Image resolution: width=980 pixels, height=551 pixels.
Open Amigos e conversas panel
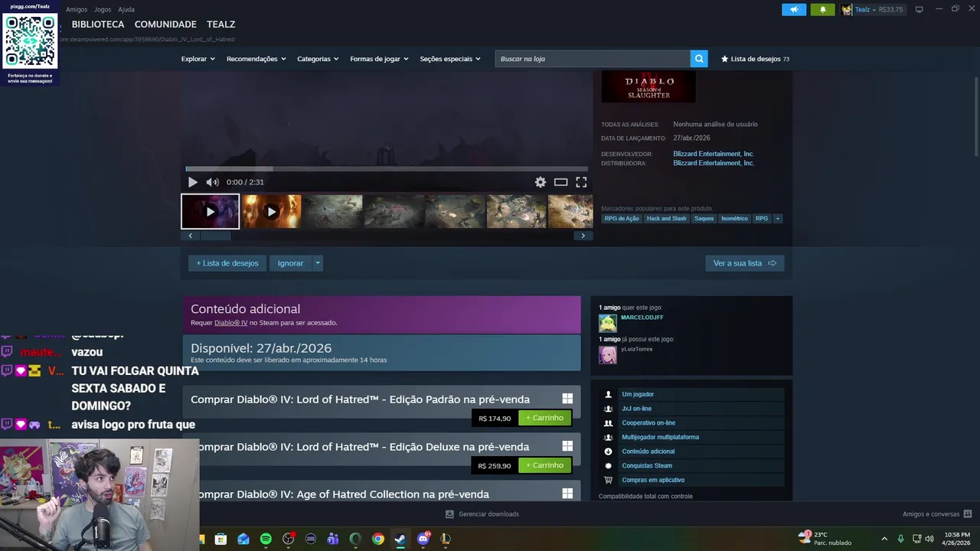pos(937,514)
